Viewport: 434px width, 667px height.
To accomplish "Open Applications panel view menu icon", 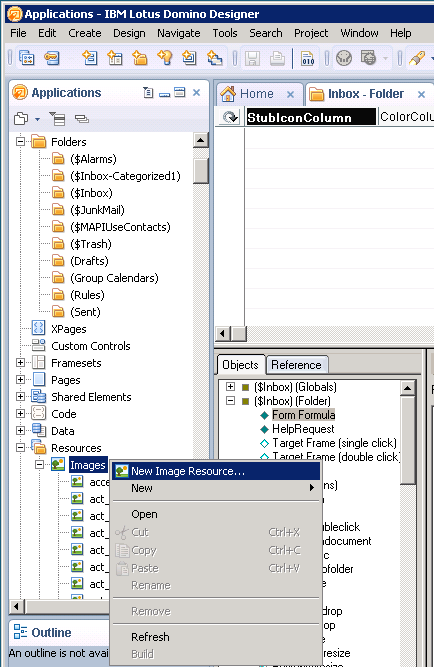I will pyautogui.click(x=148, y=92).
